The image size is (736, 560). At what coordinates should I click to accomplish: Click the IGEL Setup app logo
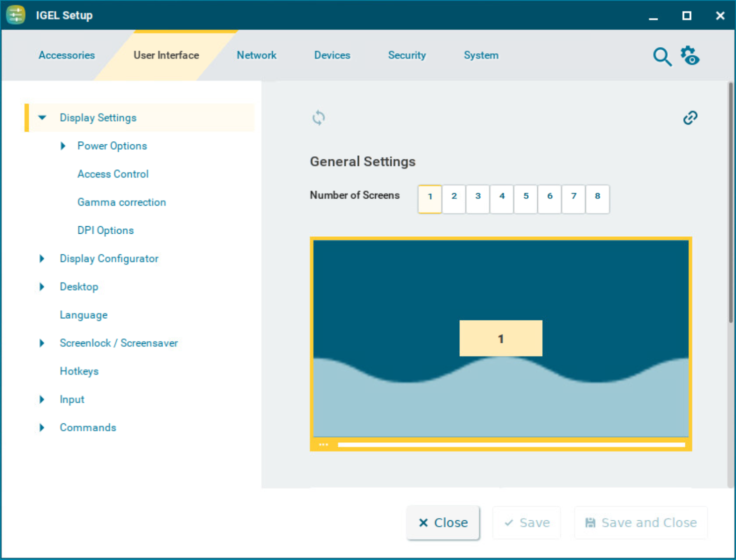pyautogui.click(x=16, y=15)
